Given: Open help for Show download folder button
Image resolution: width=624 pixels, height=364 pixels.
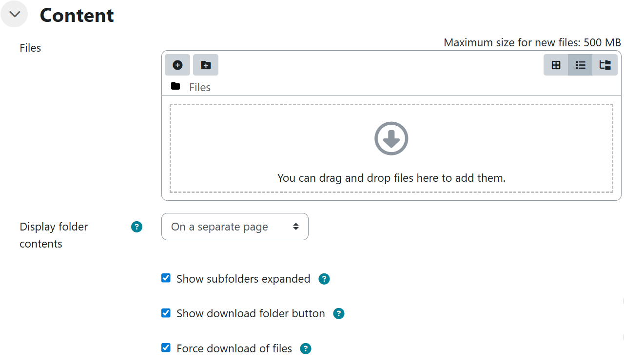Looking at the screenshot, I should pyautogui.click(x=339, y=314).
